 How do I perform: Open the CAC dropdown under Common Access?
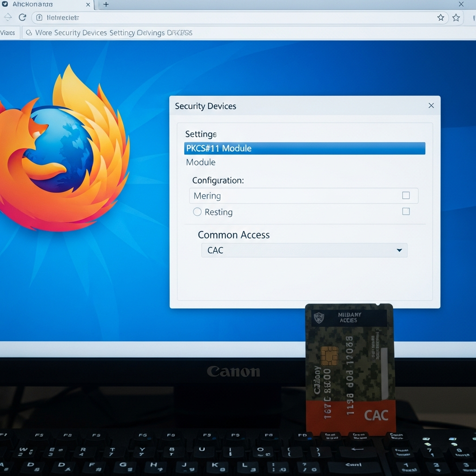point(304,250)
